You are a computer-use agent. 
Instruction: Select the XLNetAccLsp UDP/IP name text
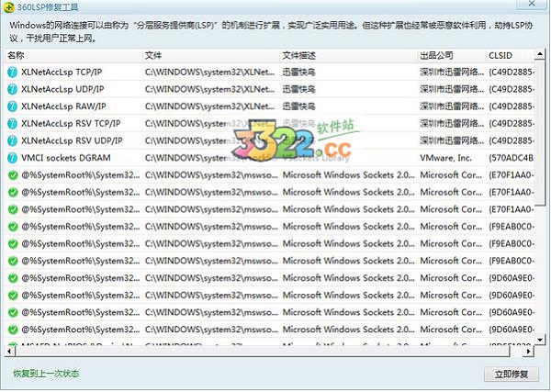[62, 90]
